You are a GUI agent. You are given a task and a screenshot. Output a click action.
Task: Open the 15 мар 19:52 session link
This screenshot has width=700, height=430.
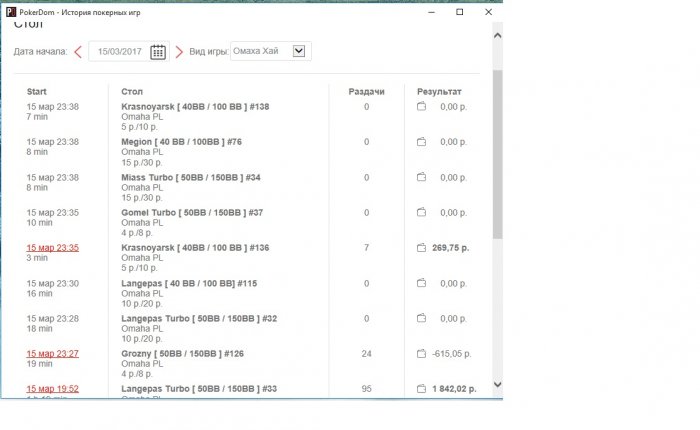[53, 389]
